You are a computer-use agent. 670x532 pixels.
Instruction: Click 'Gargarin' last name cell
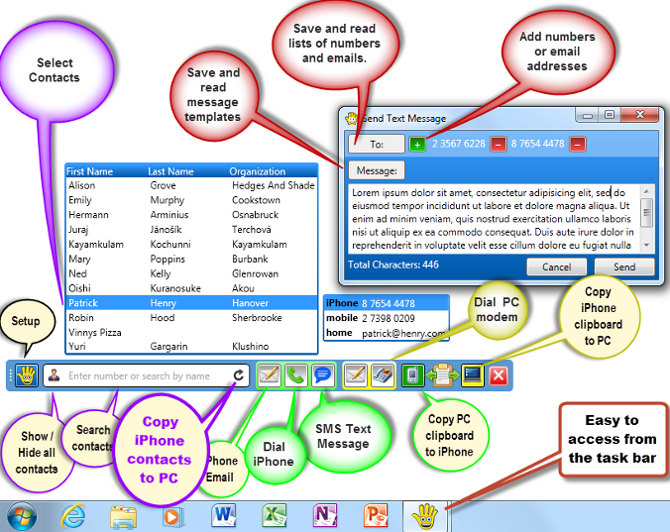[168, 347]
